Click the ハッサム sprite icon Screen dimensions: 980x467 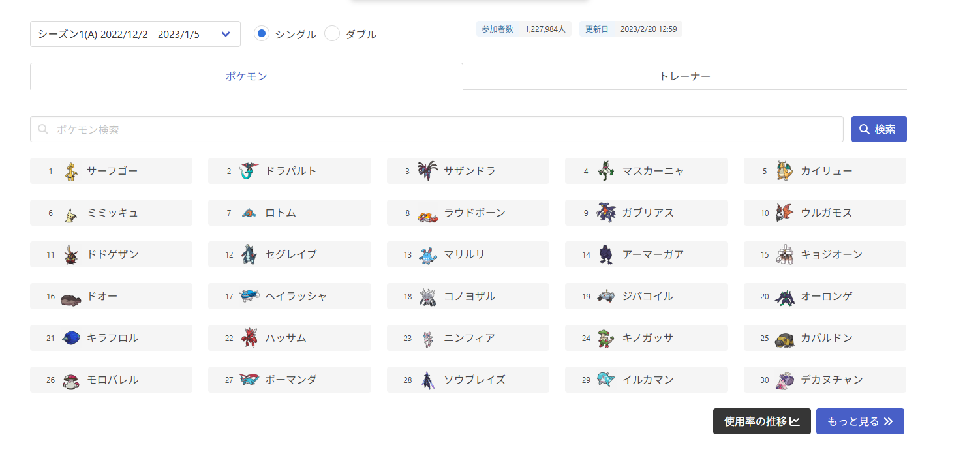click(249, 339)
